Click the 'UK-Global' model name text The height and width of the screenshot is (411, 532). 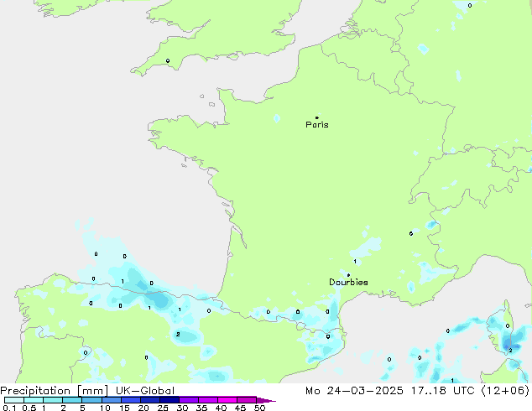(x=145, y=391)
